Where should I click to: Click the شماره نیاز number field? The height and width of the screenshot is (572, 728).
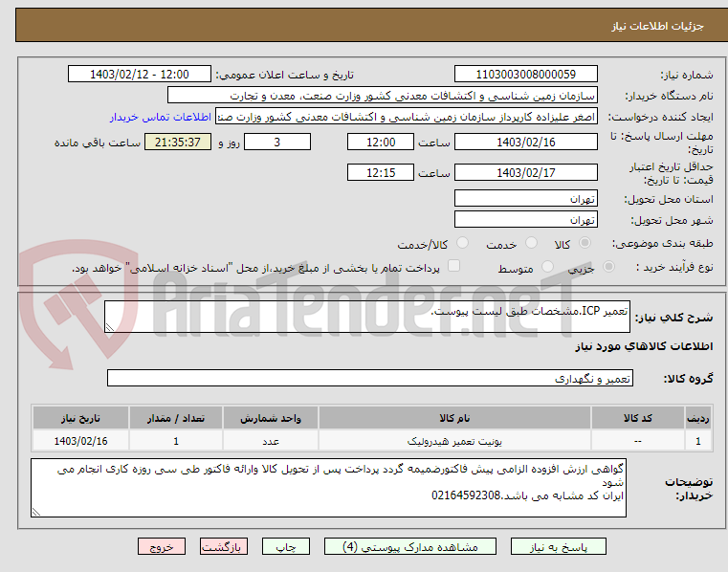pyautogui.click(x=525, y=75)
